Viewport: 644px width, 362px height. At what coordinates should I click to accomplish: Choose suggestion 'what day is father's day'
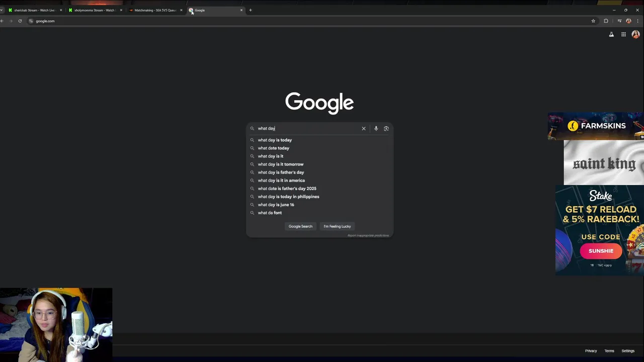coord(319,172)
